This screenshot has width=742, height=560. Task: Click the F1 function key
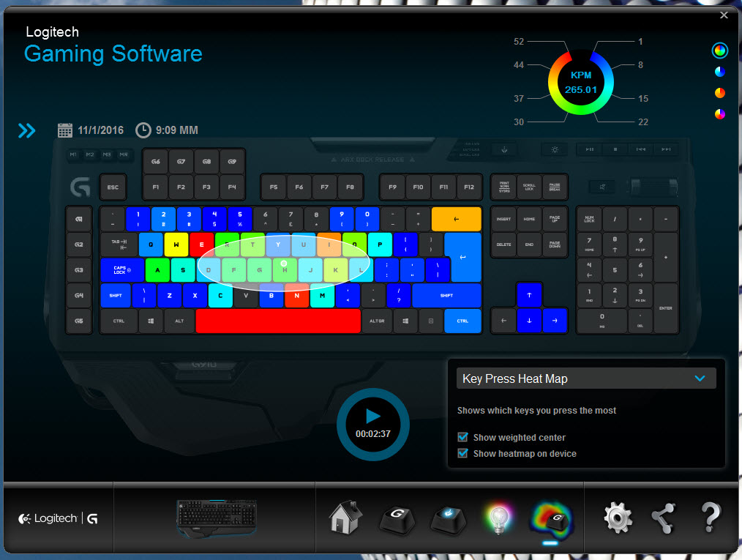(x=156, y=187)
